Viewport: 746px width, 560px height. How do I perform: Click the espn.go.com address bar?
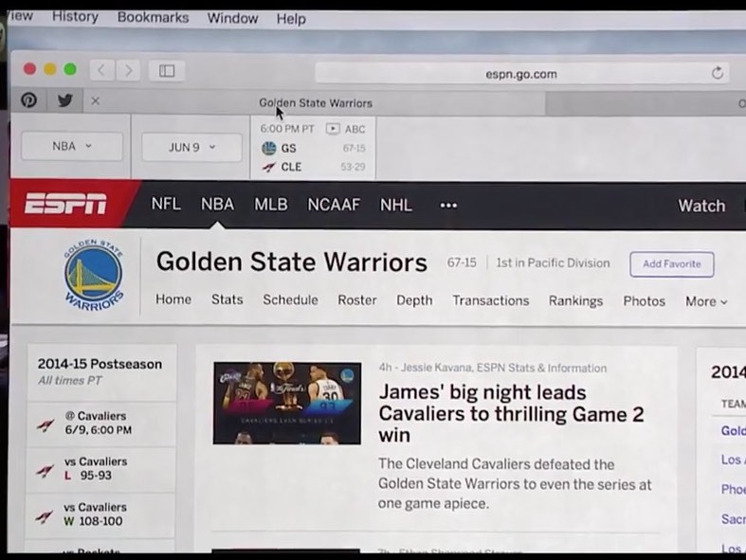click(x=521, y=74)
